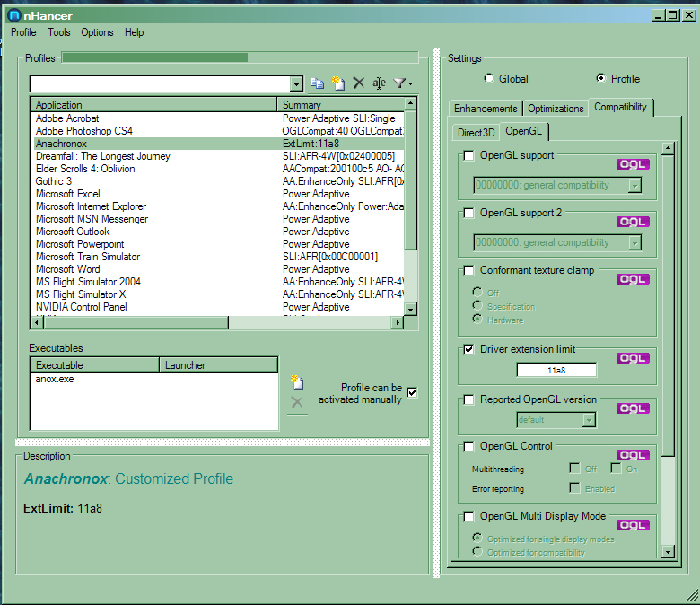
Task: Select the Anachronox profile row
Action: click(x=219, y=144)
